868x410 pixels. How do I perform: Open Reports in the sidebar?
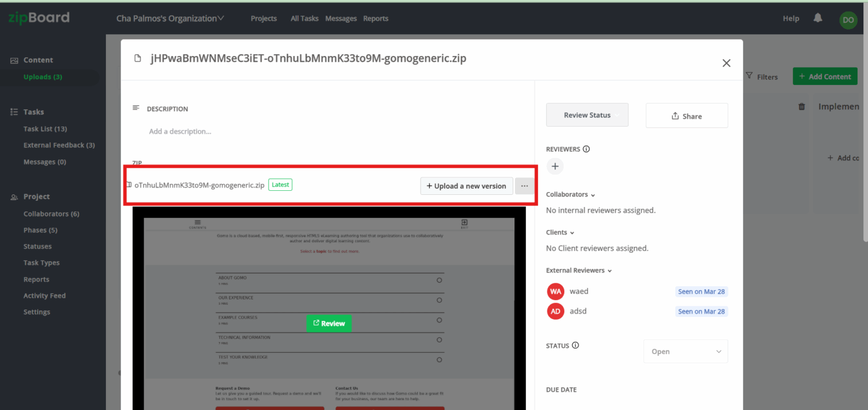pos(36,279)
